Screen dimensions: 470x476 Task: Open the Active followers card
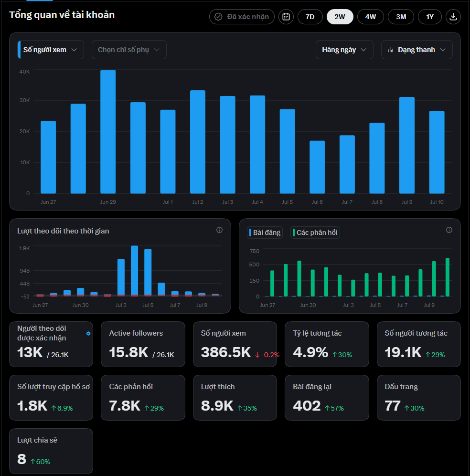coord(143,344)
